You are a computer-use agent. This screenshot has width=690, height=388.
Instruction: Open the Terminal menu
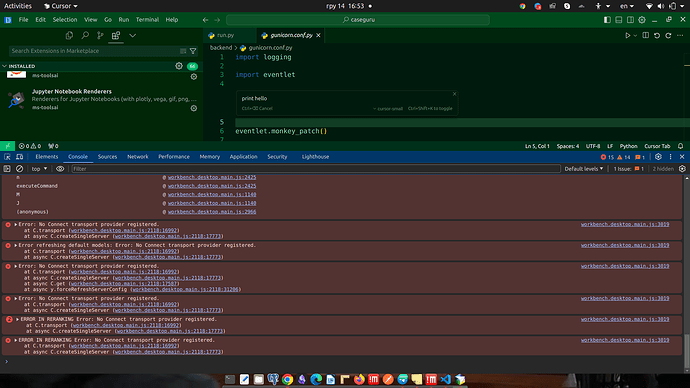click(x=147, y=20)
